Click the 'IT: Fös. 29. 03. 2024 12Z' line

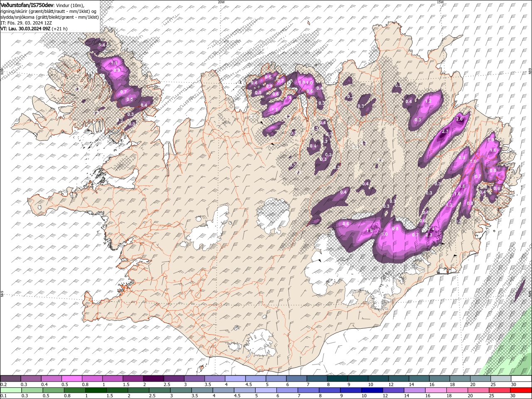tap(26, 23)
